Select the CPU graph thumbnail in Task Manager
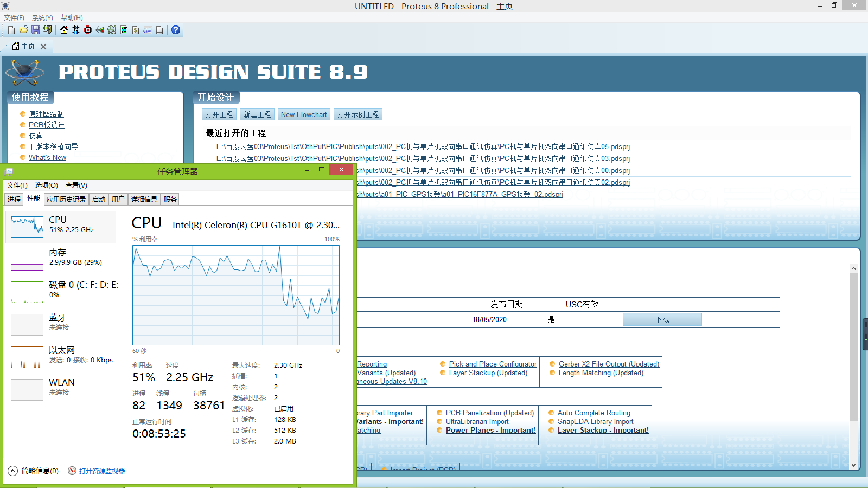 (x=27, y=227)
